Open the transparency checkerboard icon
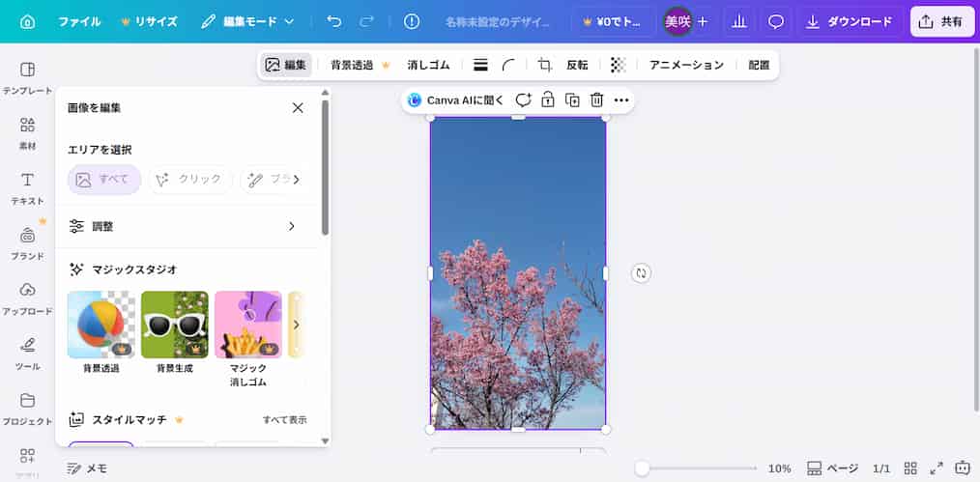 point(619,65)
